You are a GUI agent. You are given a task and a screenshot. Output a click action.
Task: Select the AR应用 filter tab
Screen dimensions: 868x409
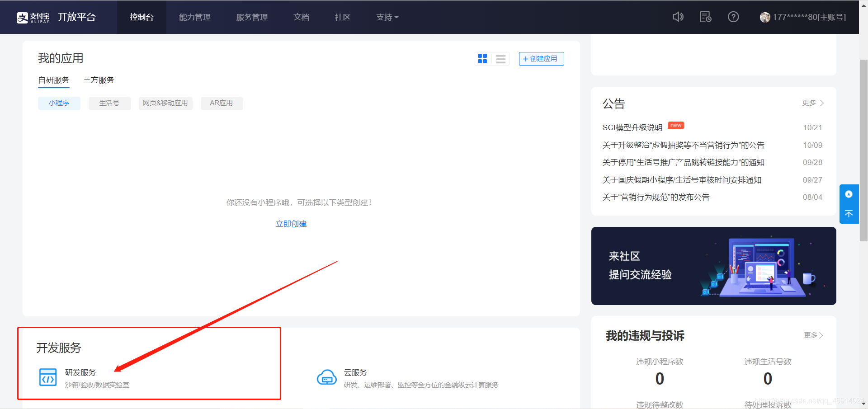pos(222,103)
